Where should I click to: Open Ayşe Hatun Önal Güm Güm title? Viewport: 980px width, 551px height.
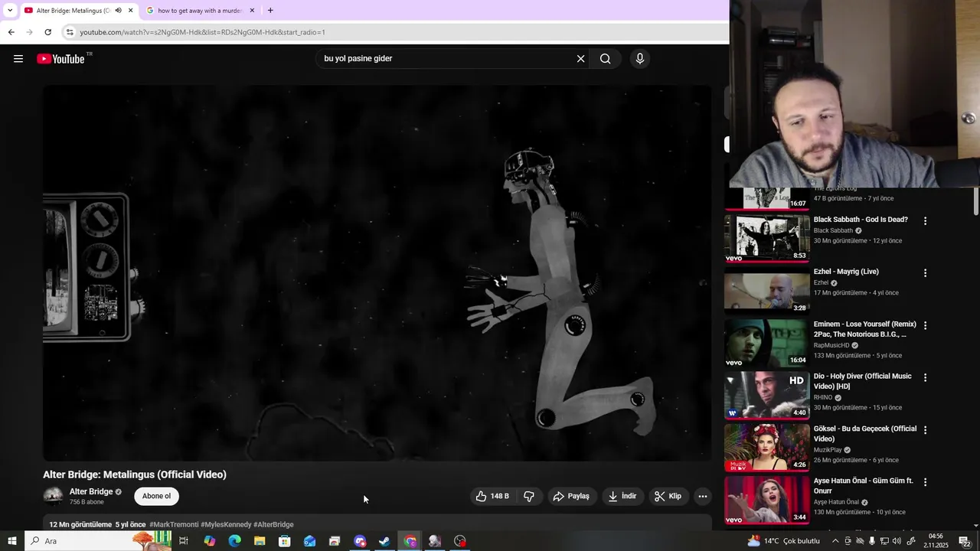863,486
